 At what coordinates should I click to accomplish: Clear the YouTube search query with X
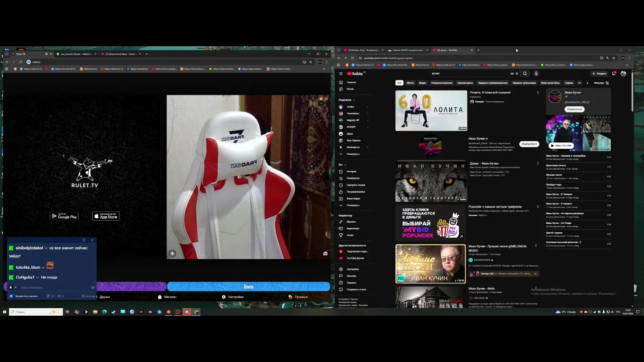516,73
